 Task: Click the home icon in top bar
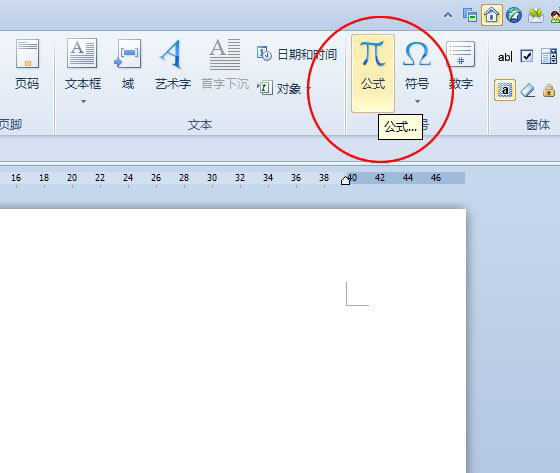click(x=492, y=15)
